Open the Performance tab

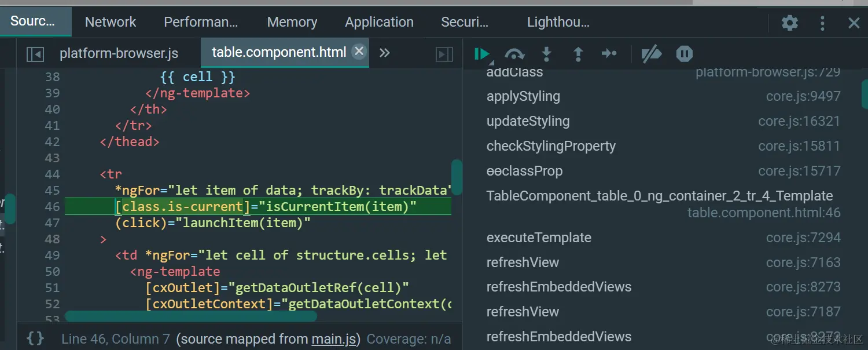[201, 22]
